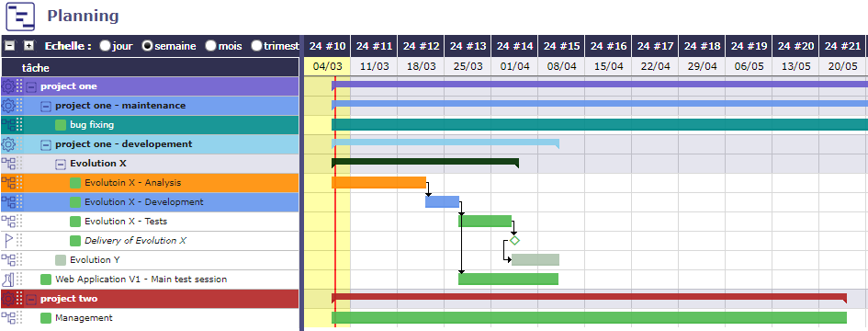Collapse project one - maintenance node

[46, 106]
